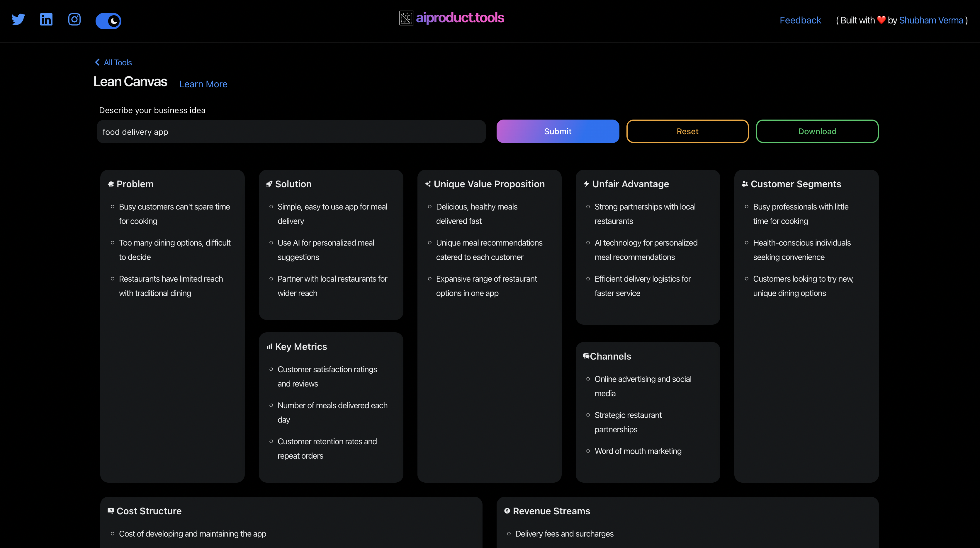
Task: Open the LinkedIn icon
Action: pyautogui.click(x=46, y=19)
